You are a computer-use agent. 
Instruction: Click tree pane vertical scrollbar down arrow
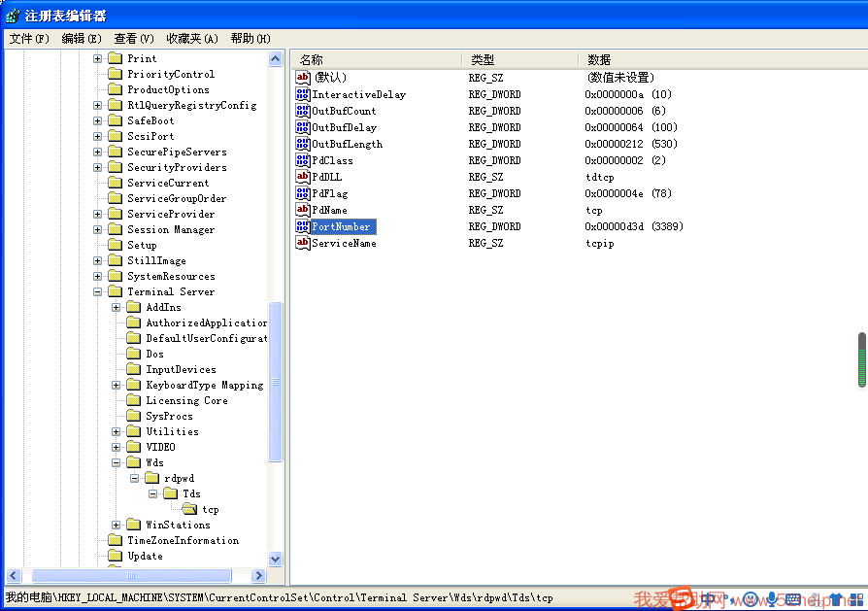[x=275, y=560]
